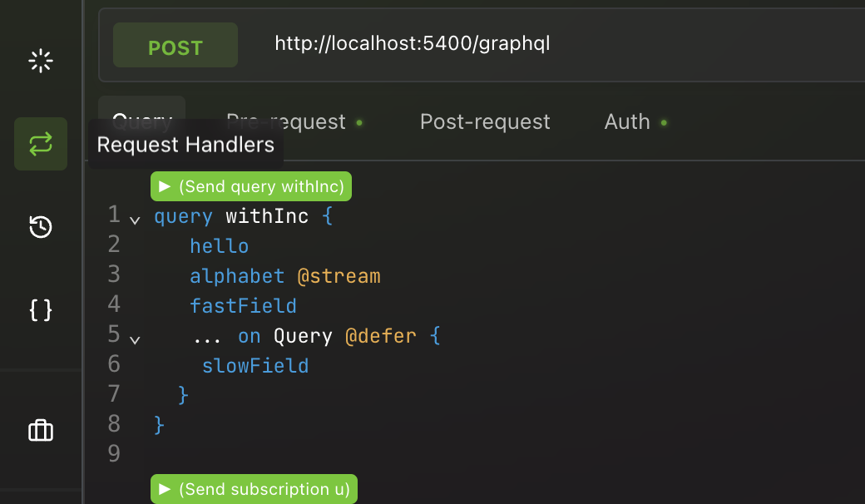Viewport: 865px width, 504px height.
Task: Open the history clock icon in sidebar
Action: click(x=40, y=226)
